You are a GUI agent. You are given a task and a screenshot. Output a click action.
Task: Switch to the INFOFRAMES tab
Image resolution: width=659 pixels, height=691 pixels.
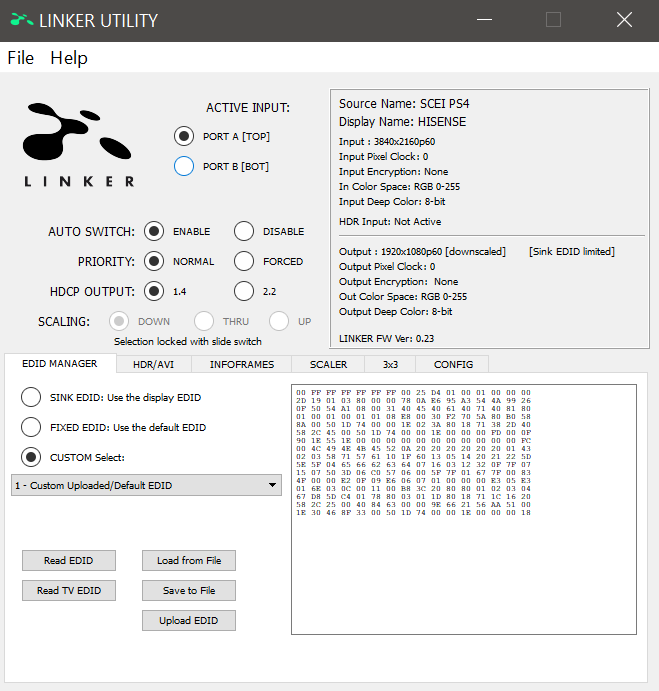[241, 365]
